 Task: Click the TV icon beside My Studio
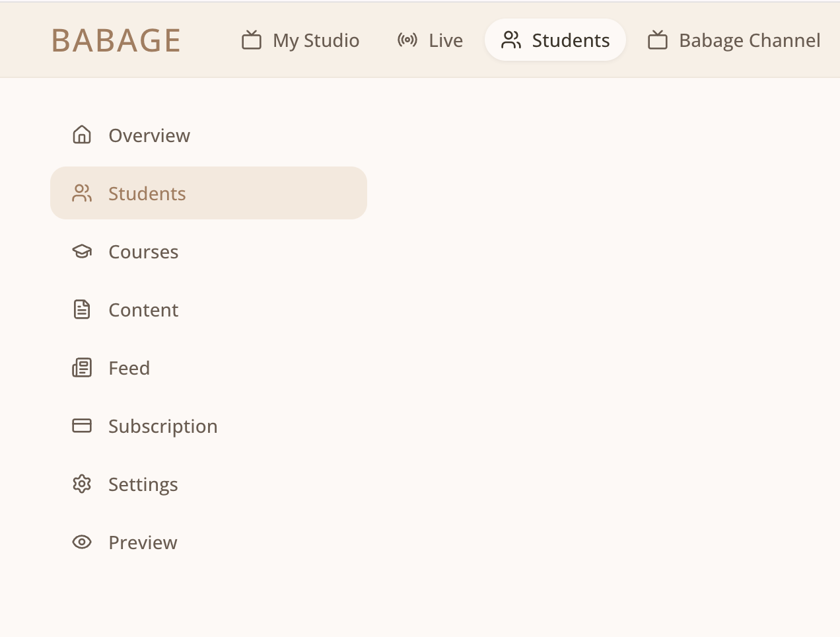tap(252, 40)
